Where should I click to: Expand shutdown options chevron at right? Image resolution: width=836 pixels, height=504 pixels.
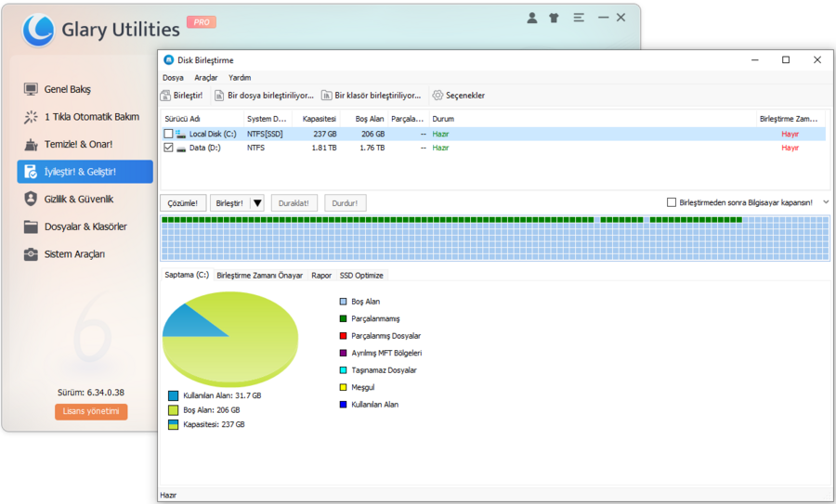(826, 202)
